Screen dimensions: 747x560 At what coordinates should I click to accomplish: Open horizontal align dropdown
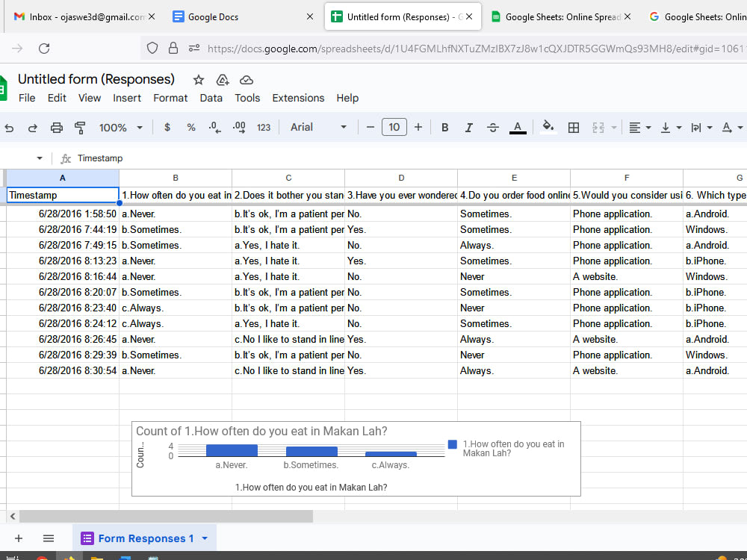click(x=640, y=128)
